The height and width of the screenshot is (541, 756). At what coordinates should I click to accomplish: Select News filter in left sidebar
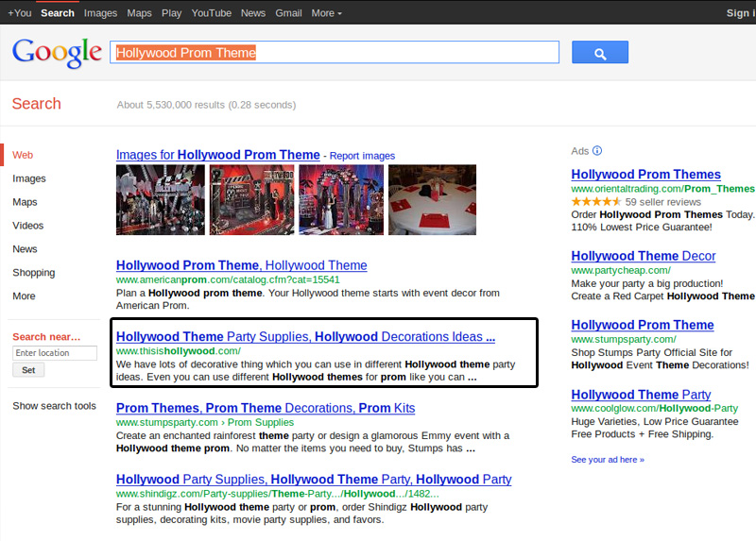[25, 249]
